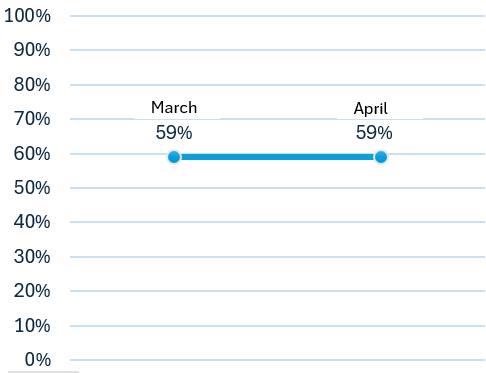Select the March category label

[174, 108]
